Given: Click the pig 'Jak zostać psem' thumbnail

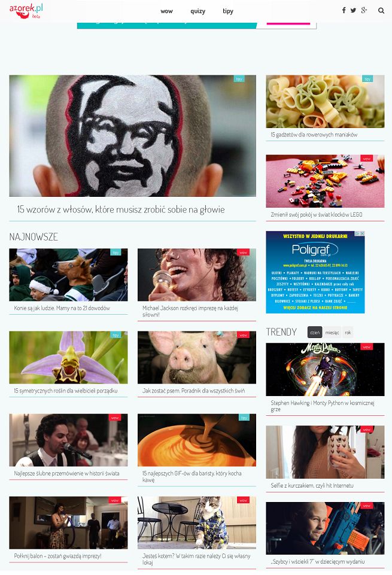Looking at the screenshot, I should 196,358.
